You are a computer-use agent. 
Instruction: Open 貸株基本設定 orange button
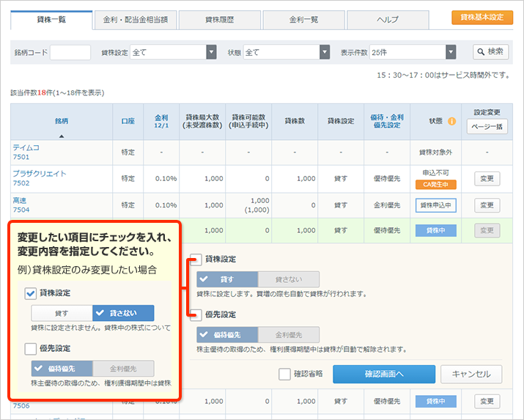pyautogui.click(x=482, y=18)
